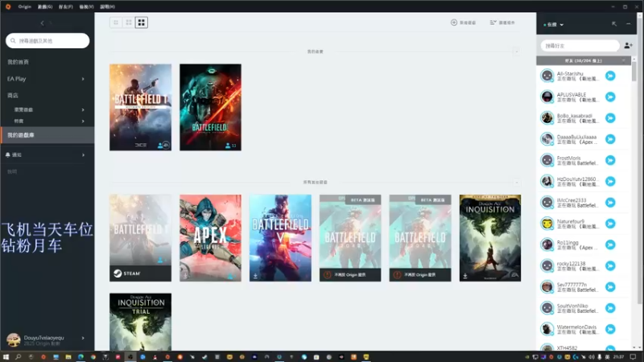
Task: Switch to large tile view
Action: tap(142, 23)
